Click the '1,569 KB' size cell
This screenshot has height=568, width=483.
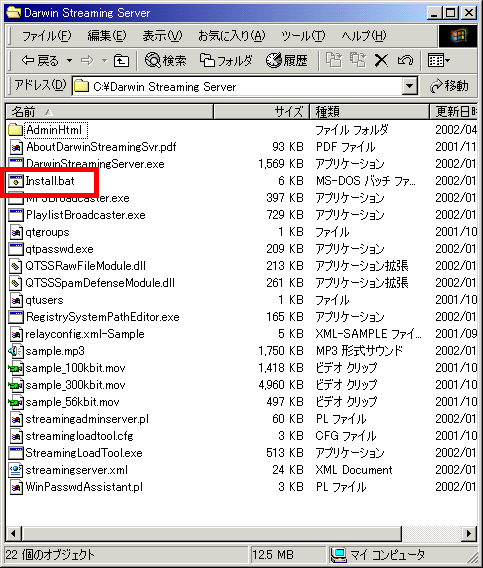[281, 164]
